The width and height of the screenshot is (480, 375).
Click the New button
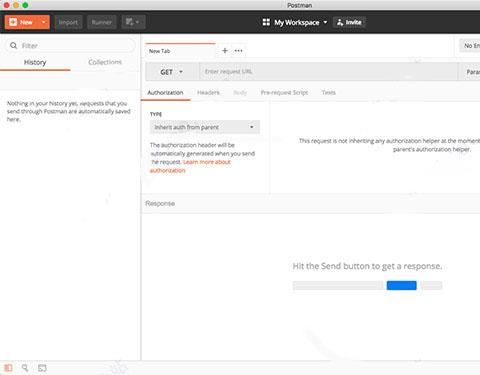pos(22,22)
